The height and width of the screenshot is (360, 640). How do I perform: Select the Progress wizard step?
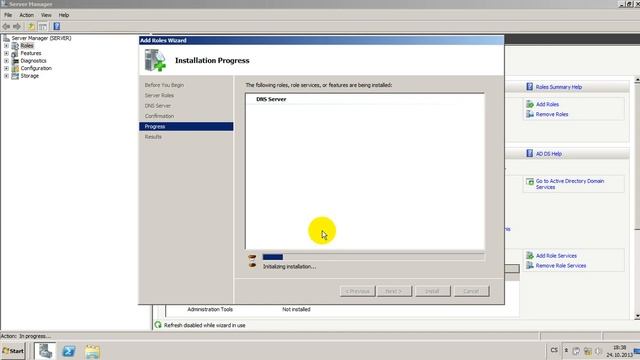(x=186, y=127)
